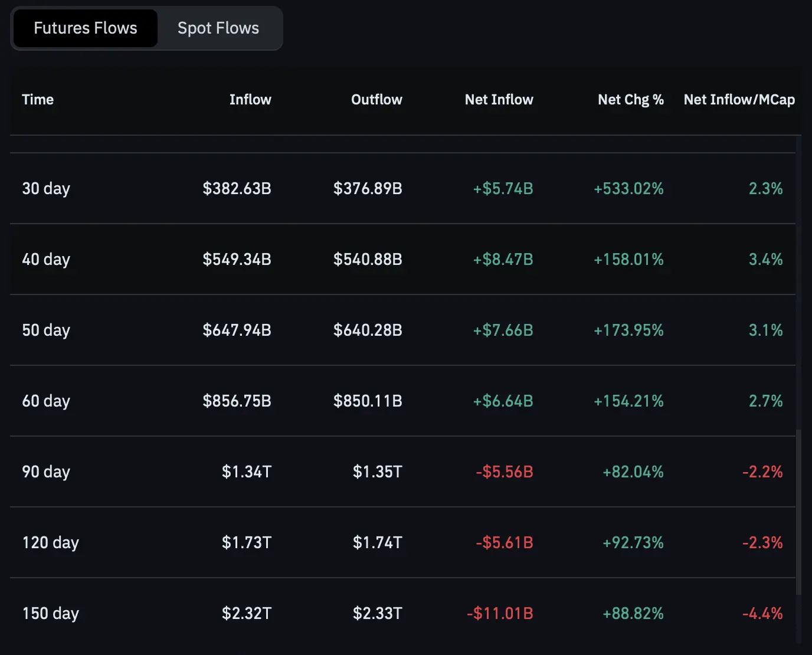Select the 30 day row label
The image size is (812, 655).
click(x=45, y=188)
